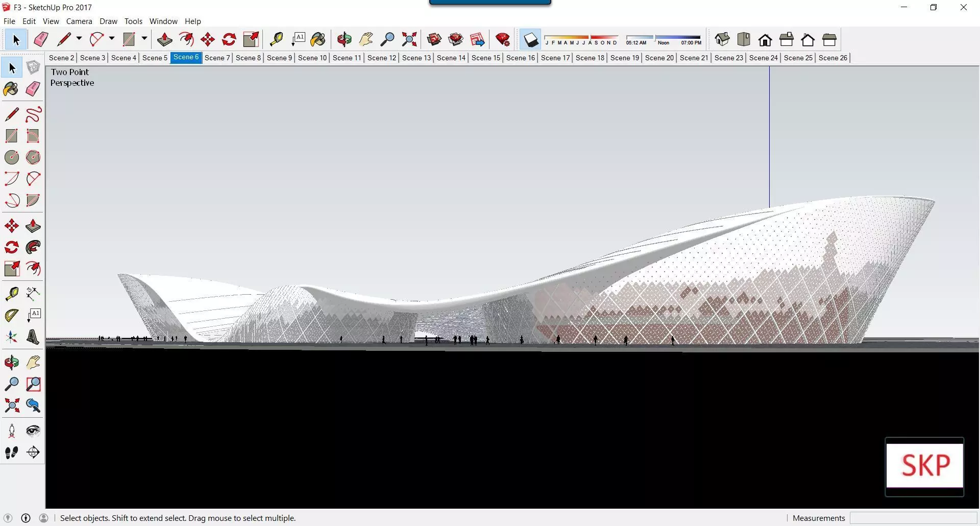Switch to the Scene 2 tab
Image resolution: width=980 pixels, height=526 pixels.
click(62, 58)
